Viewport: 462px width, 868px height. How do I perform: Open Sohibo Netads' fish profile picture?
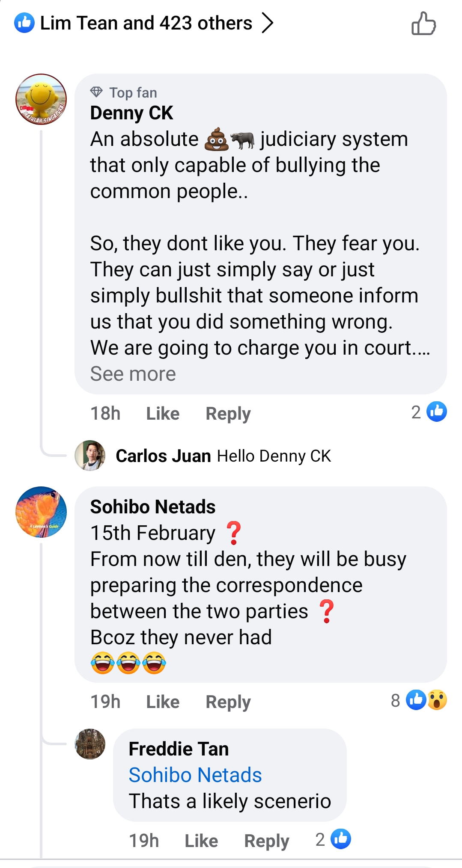click(x=41, y=512)
